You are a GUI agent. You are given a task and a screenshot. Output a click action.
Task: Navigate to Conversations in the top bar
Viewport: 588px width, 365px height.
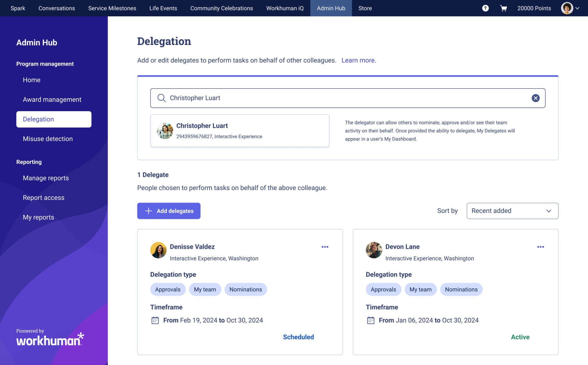click(x=57, y=8)
